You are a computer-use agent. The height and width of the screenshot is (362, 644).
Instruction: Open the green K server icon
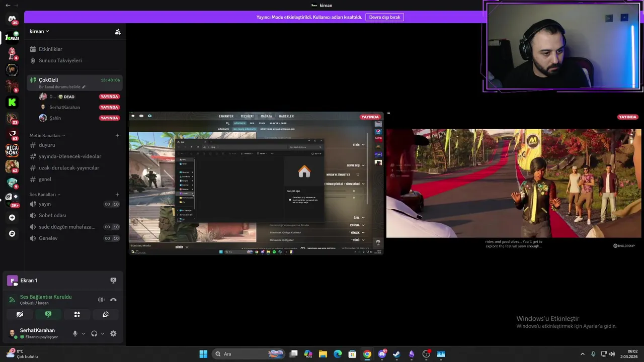[x=12, y=102]
